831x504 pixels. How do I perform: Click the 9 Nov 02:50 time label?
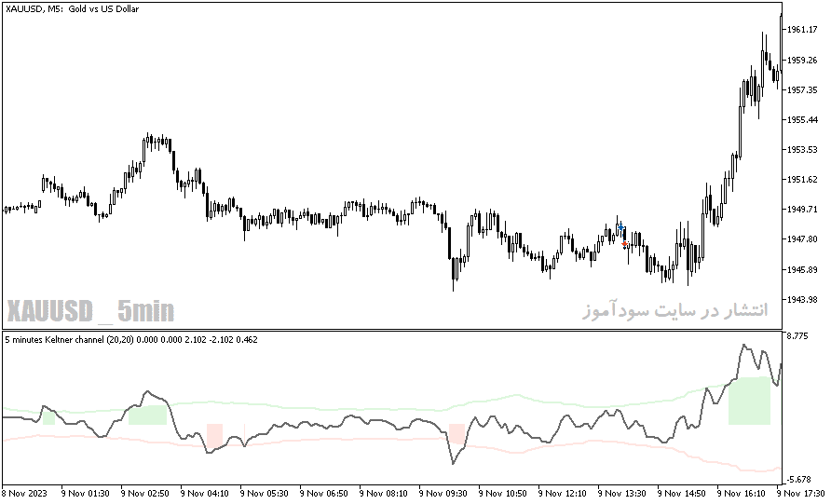(145, 494)
